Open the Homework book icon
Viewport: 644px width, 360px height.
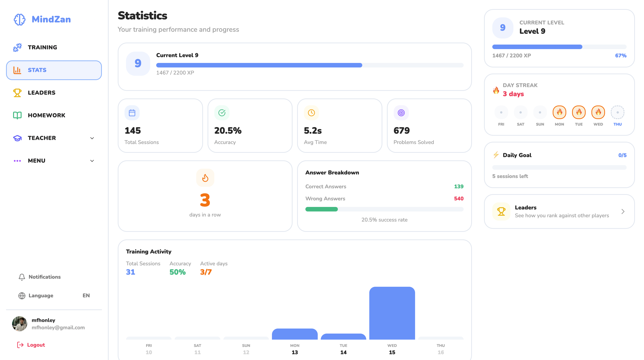tap(17, 115)
